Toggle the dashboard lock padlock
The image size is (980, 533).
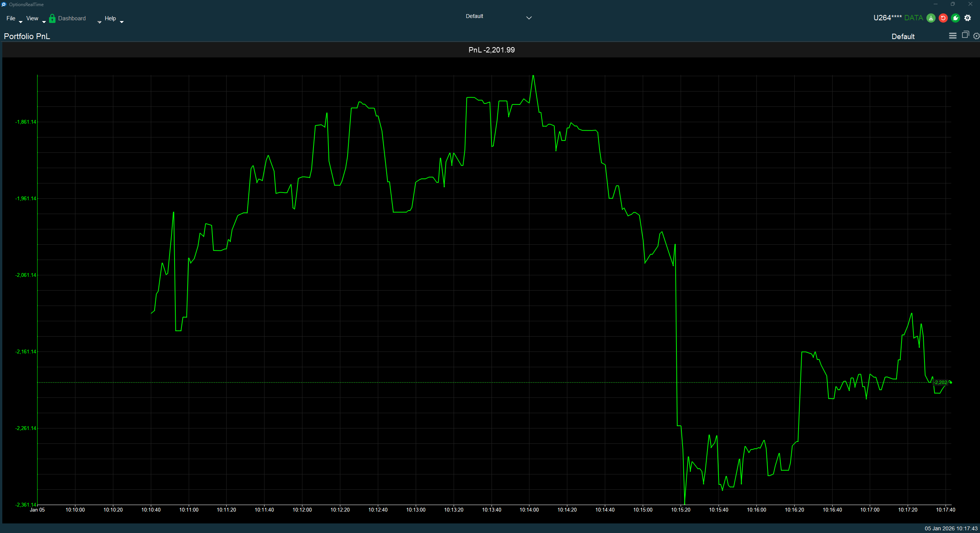(x=52, y=18)
